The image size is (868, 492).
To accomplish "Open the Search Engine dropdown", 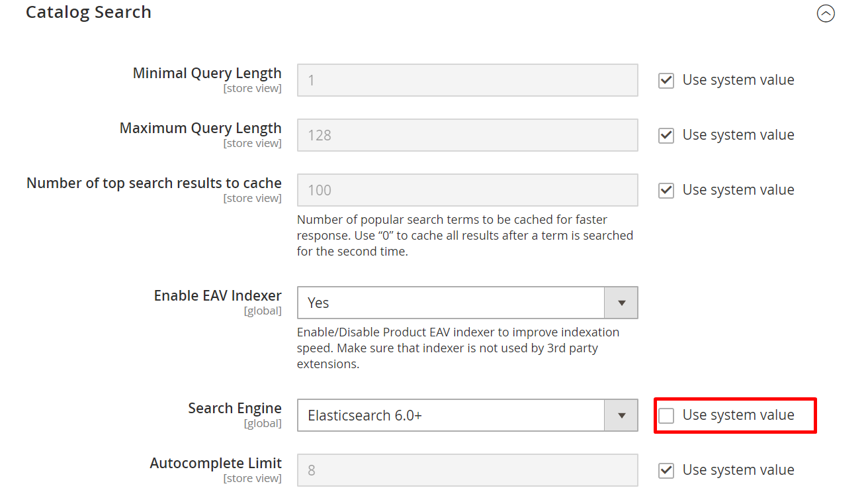I will 467,415.
